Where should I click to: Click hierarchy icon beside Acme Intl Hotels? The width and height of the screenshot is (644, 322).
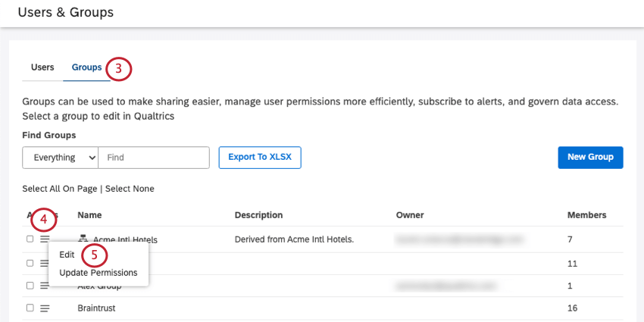click(83, 239)
